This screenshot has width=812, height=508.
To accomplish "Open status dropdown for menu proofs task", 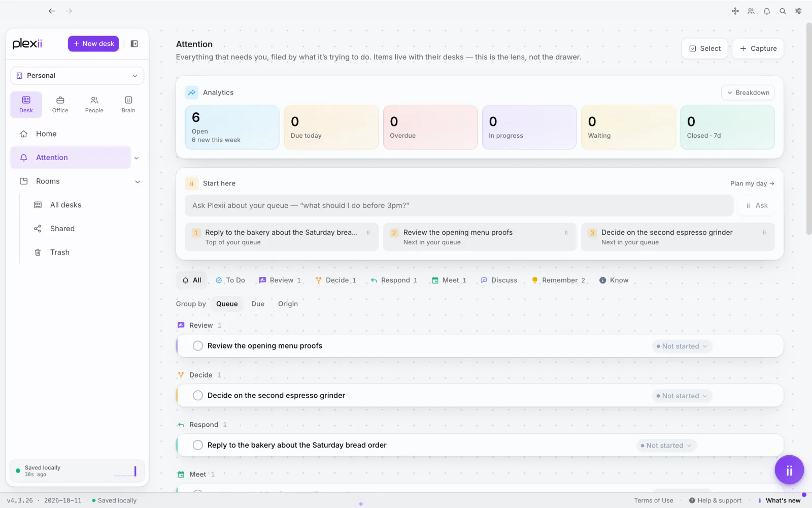I will click(x=682, y=346).
